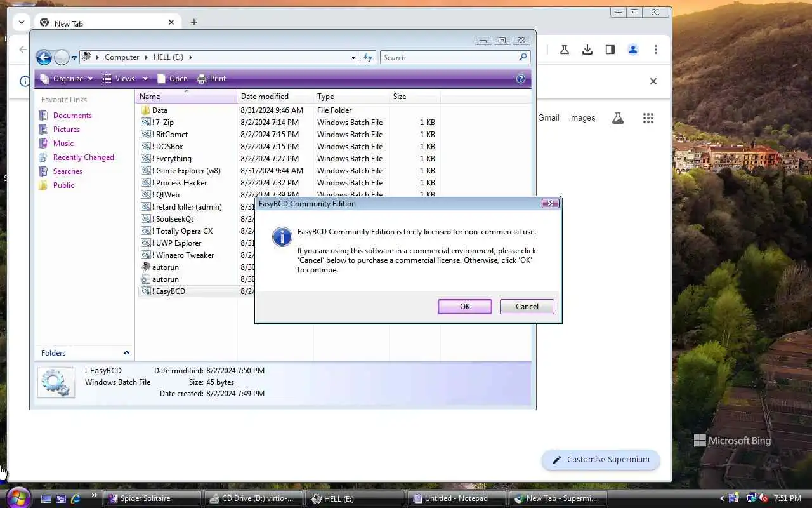Viewport: 812px width, 508px height.
Task: Toggle the browser side panel icon
Action: [610, 50]
